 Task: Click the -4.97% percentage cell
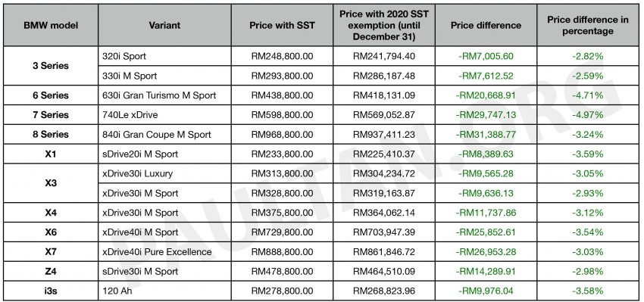coord(588,115)
